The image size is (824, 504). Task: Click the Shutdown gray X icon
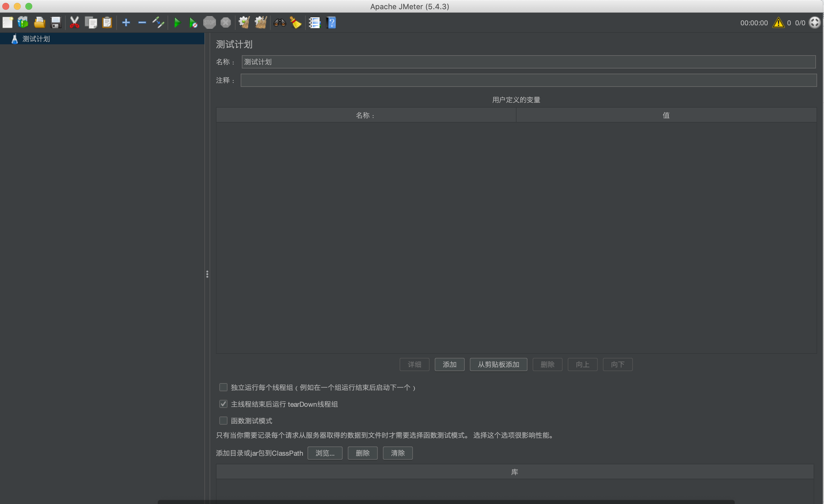pos(226,23)
